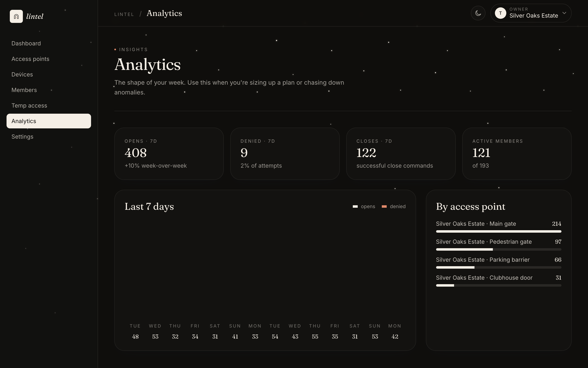
Task: Click the 66 count for Parking barrier
Action: tap(558, 260)
